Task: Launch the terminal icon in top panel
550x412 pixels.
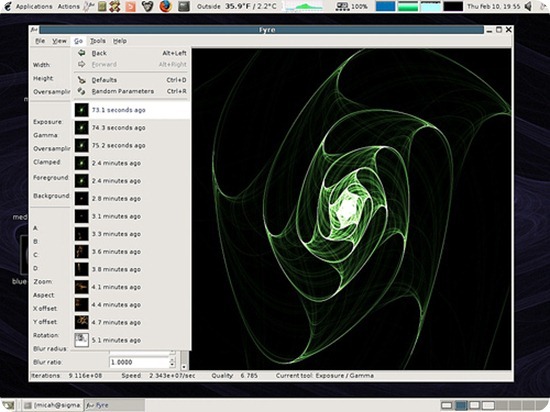Action: pyautogui.click(x=184, y=6)
